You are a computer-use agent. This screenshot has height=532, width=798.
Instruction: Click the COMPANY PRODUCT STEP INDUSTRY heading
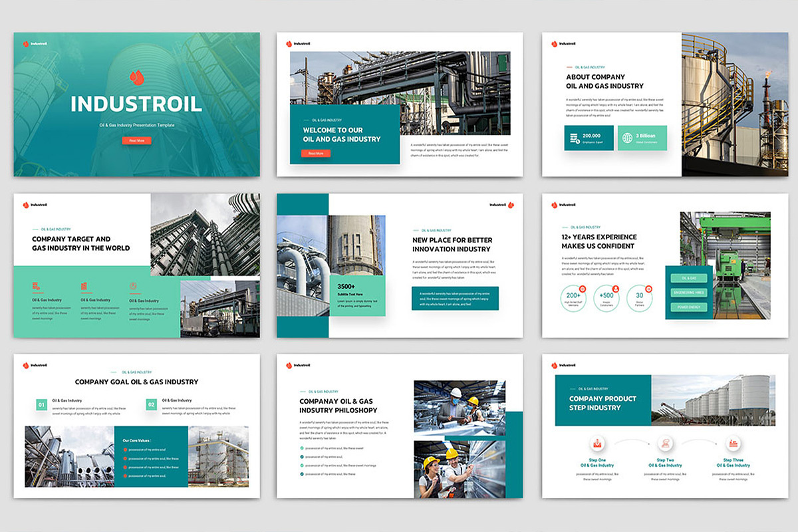(602, 403)
